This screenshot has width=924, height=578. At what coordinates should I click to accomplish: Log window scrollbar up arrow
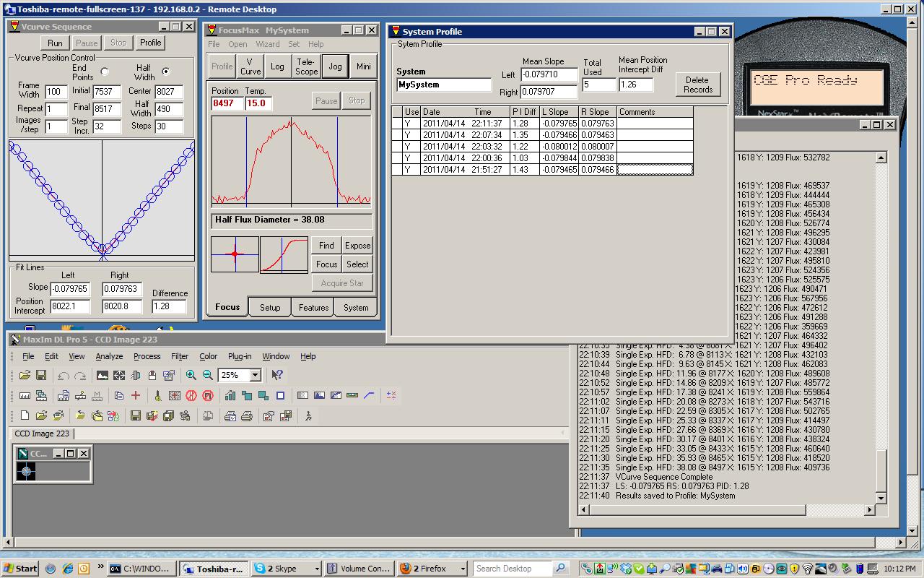tap(881, 158)
